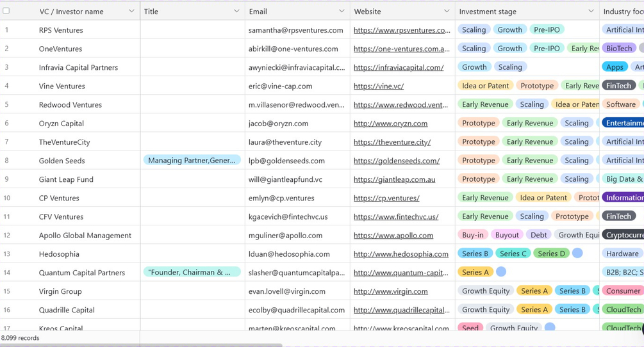Image resolution: width=644 pixels, height=347 pixels.
Task: Click Idea or Patent tag in Vine Ventures row
Action: [486, 86]
